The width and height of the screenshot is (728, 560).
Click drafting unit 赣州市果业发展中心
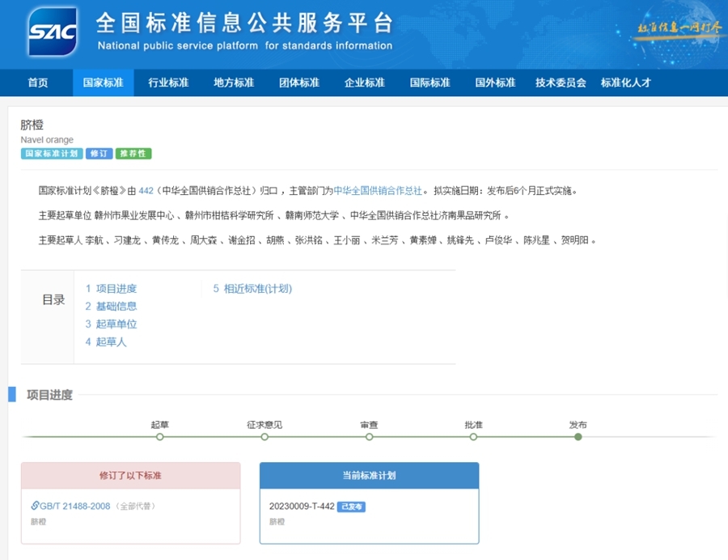(134, 215)
